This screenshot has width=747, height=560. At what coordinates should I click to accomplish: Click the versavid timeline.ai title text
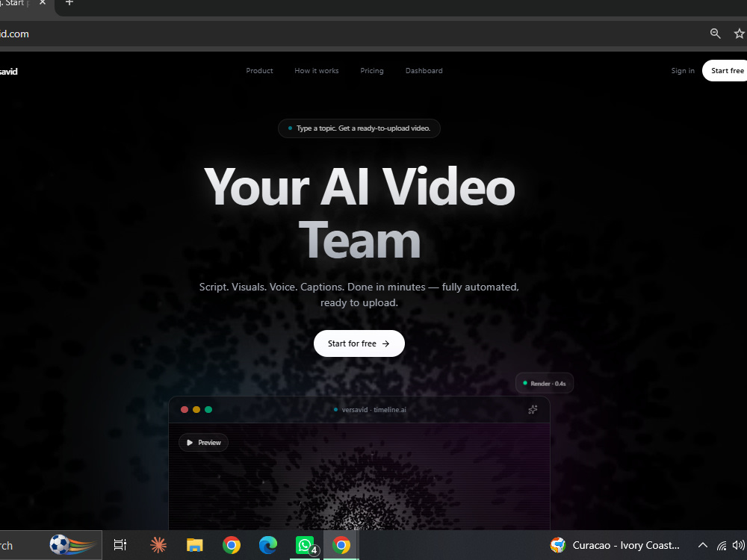[373, 409]
